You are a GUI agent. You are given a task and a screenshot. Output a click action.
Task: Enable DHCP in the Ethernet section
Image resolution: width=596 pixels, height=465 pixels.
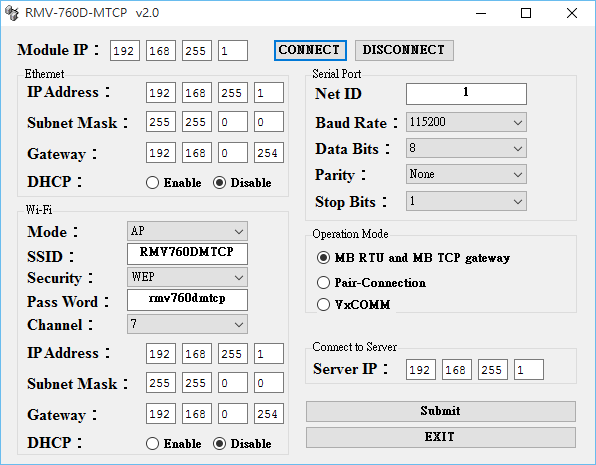tap(152, 183)
